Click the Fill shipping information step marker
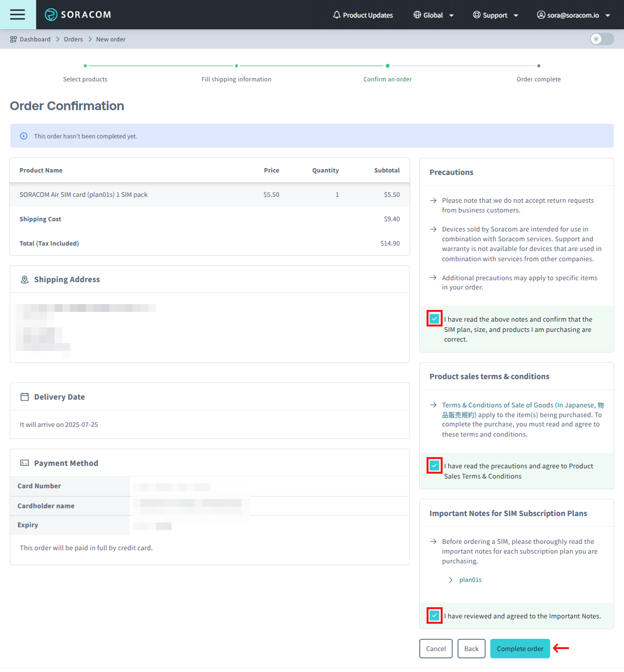Viewport: 624px width, 672px height. (236, 65)
